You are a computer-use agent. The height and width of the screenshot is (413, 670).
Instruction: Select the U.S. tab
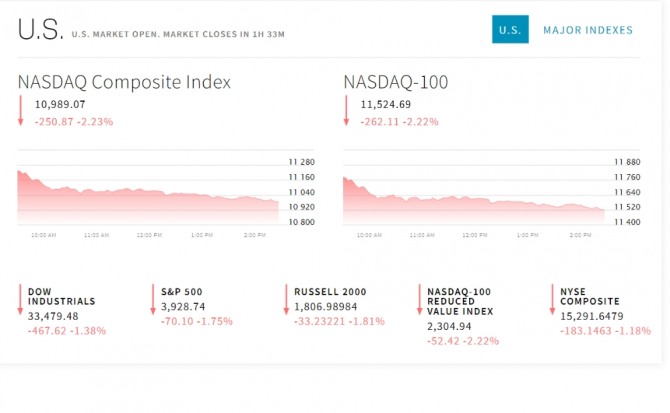click(x=510, y=30)
